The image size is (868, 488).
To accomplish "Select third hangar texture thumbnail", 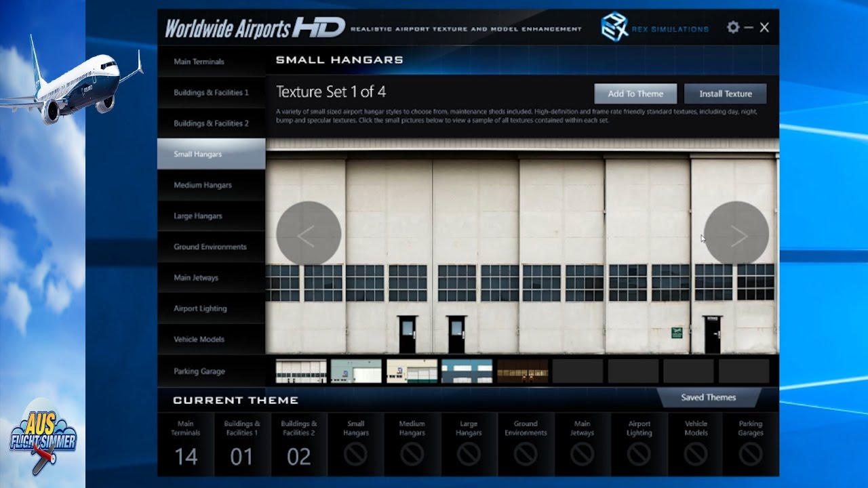I will pyautogui.click(x=412, y=371).
